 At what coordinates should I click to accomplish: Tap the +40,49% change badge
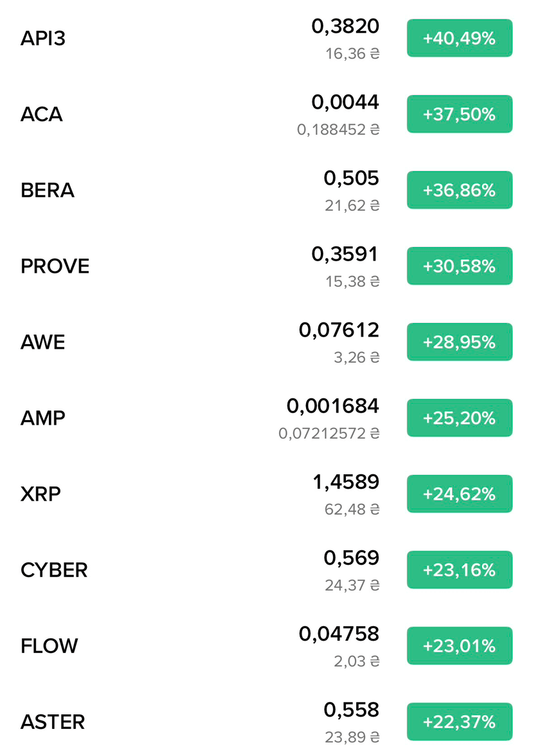(459, 38)
